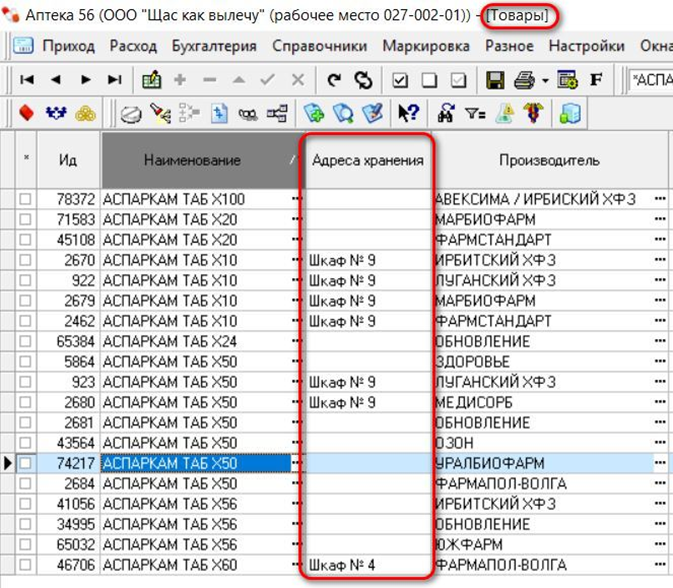Viewport: 673px width, 588px height.
Task: Open name ellipsis for АСПАРКАМ ТАБ Х24
Action: (x=296, y=341)
